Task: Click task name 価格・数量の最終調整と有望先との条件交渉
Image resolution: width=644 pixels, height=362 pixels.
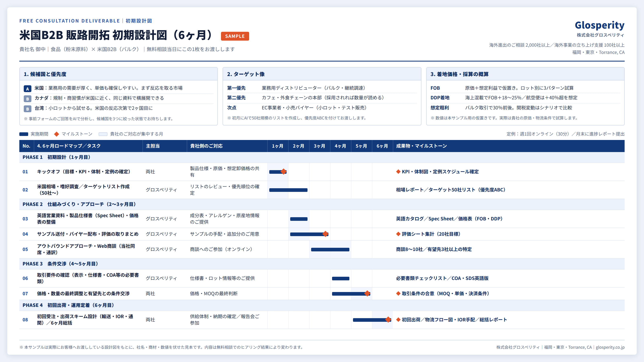Action: (x=83, y=294)
